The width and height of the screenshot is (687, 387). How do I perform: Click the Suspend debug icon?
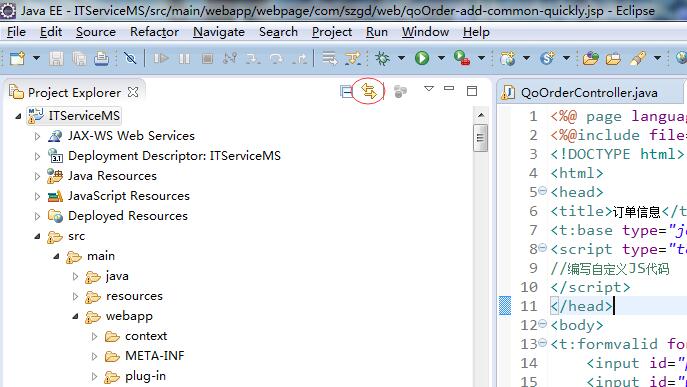coord(184,58)
